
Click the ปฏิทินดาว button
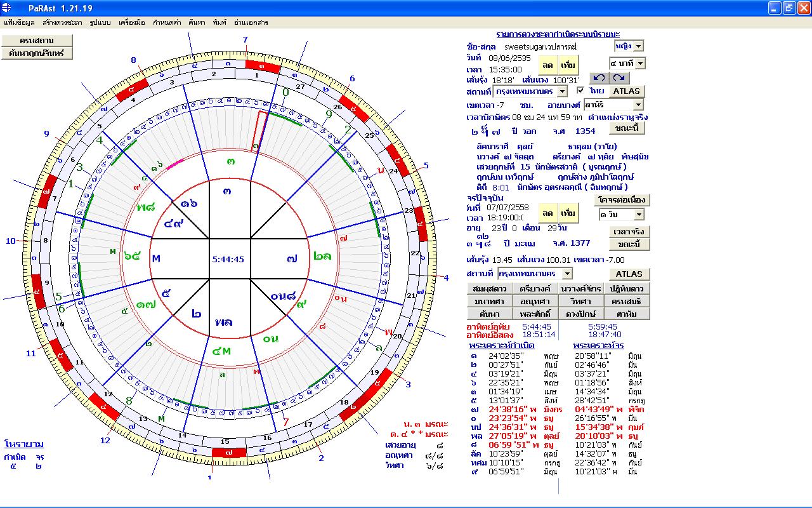[x=627, y=288]
